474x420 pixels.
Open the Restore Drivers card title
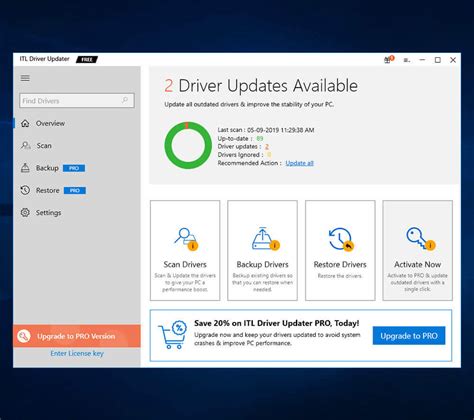[x=340, y=264]
